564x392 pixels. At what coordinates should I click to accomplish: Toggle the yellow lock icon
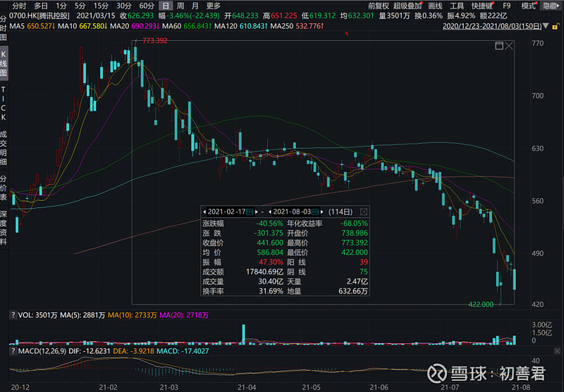556,26
